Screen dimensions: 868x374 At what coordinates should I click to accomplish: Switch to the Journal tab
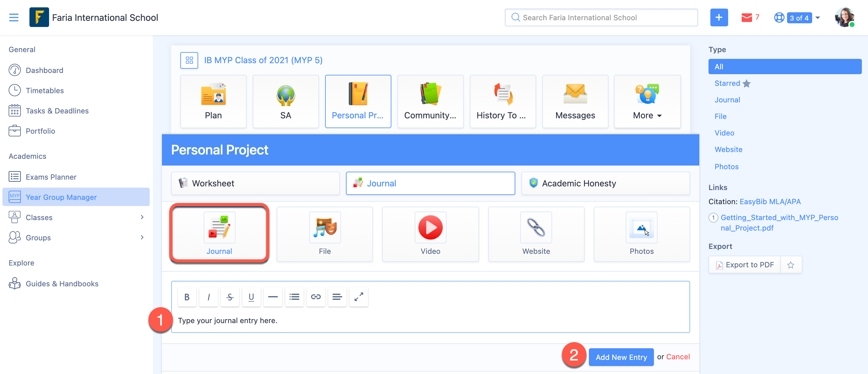[430, 183]
